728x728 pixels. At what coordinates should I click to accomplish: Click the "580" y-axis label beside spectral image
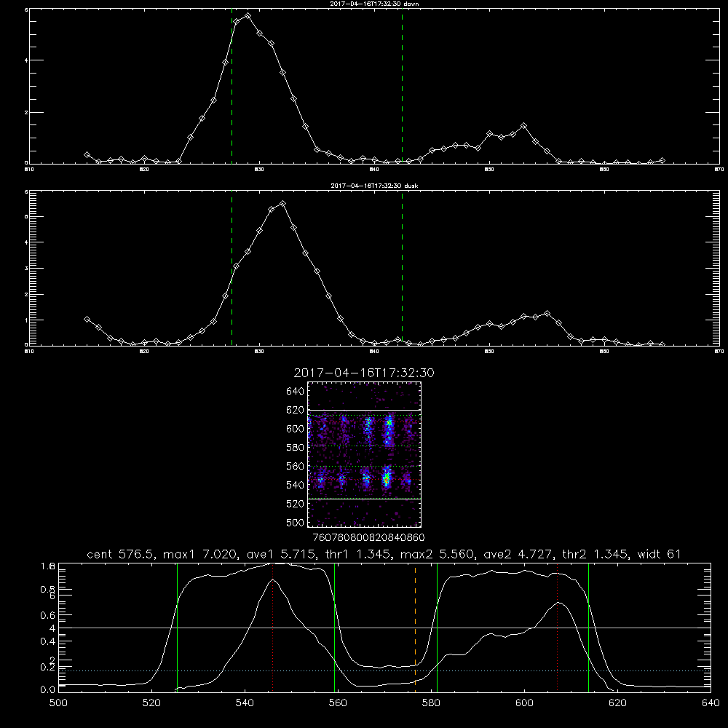pos(296,448)
